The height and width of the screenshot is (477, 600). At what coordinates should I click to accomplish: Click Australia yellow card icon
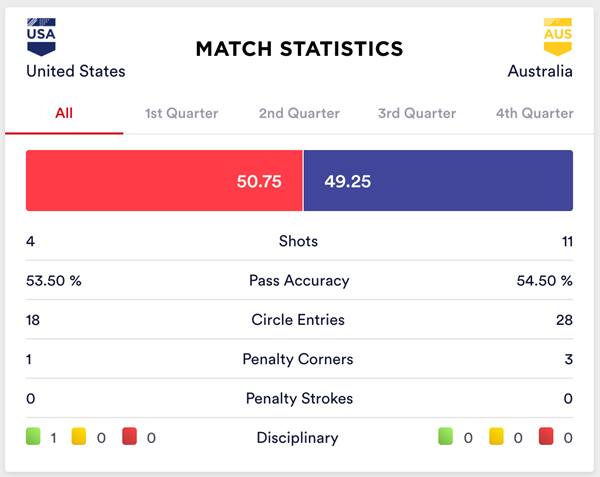pos(496,437)
